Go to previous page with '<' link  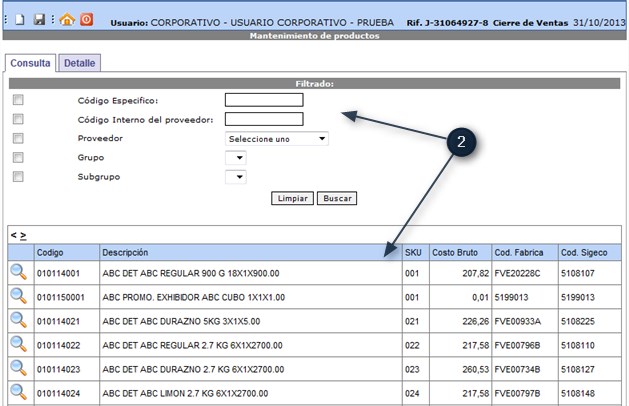tap(13, 235)
